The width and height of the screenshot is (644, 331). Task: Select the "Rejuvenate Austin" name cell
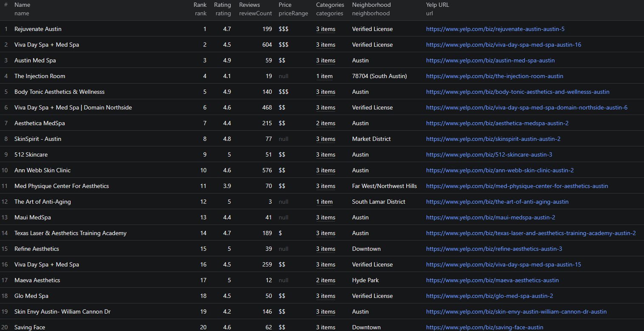pos(38,29)
